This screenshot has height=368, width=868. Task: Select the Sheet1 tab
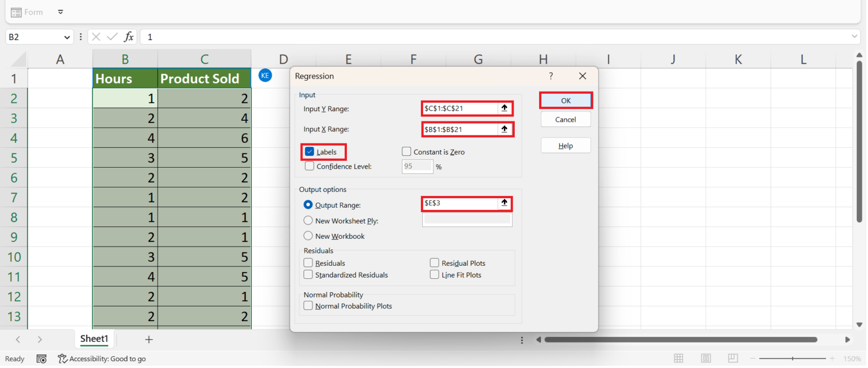94,339
